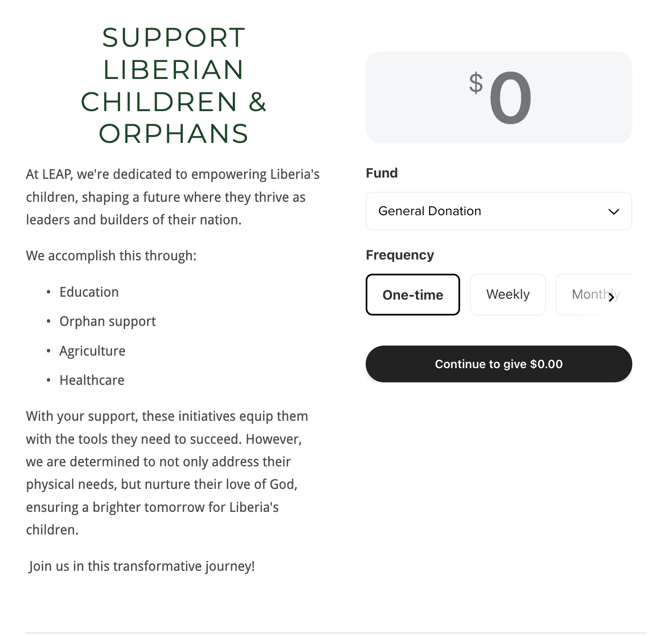Viewport: 672px width, 636px height.
Task: Click the Education bullet item
Action: pyautogui.click(x=89, y=292)
